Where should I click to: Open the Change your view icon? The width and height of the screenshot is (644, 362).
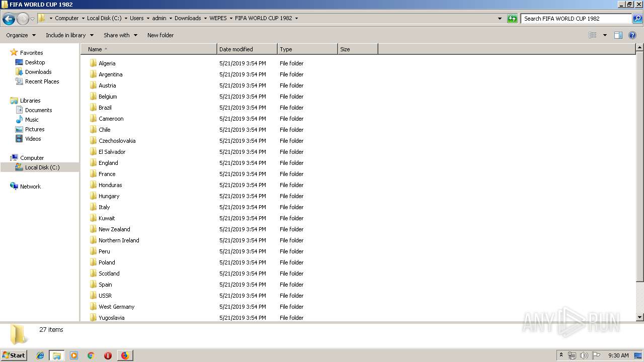point(593,35)
